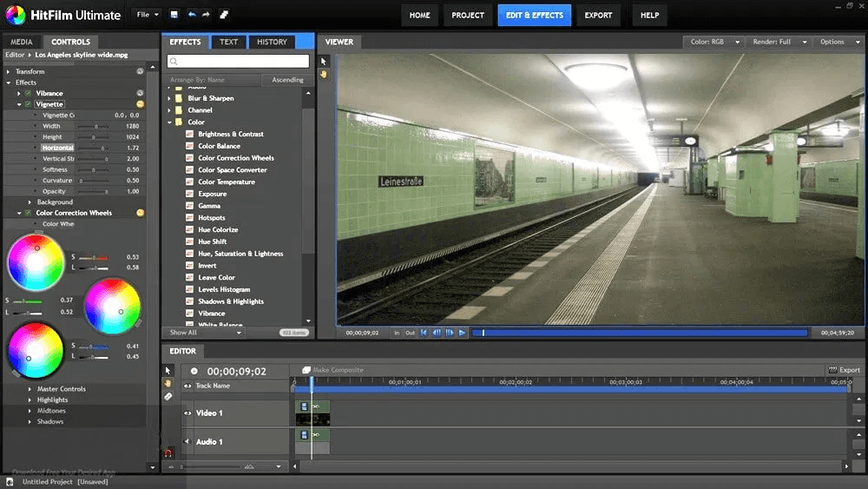Step forward one frame in viewer
Viewport: 868px width, 489px height.
(450, 333)
